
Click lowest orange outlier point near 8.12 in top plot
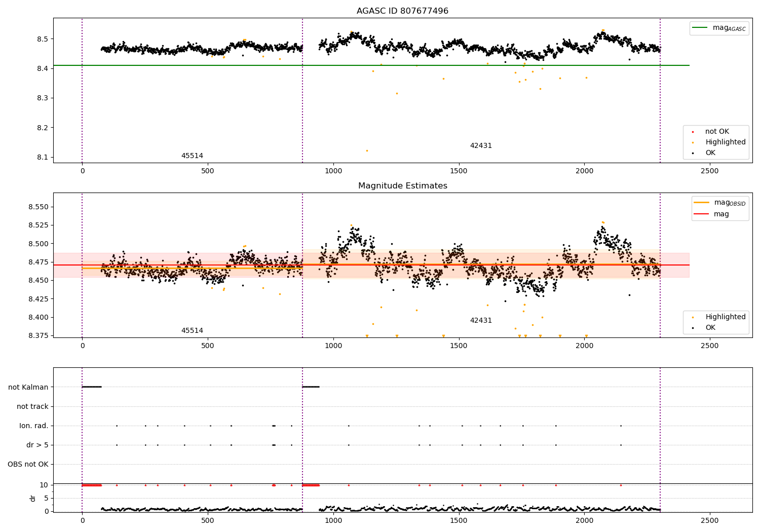(367, 150)
